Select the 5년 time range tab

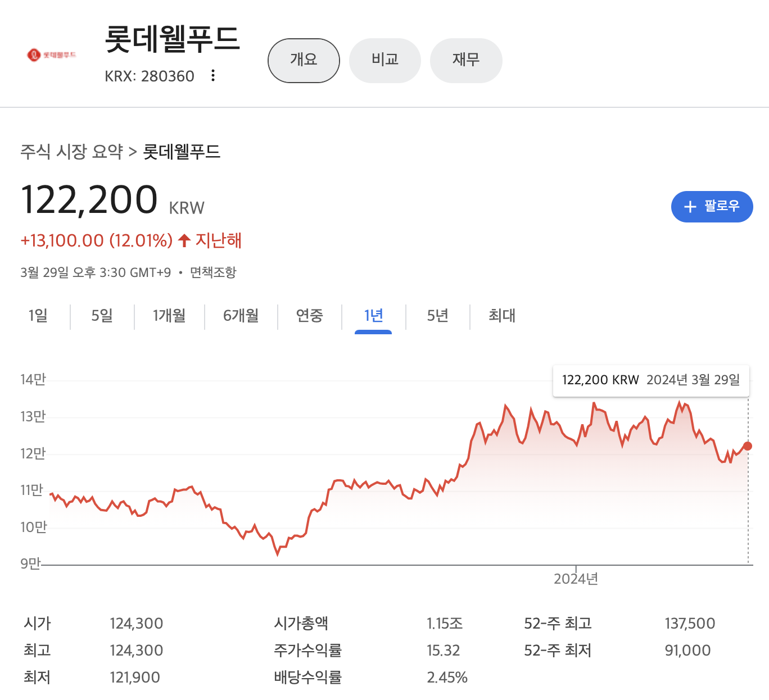point(437,316)
